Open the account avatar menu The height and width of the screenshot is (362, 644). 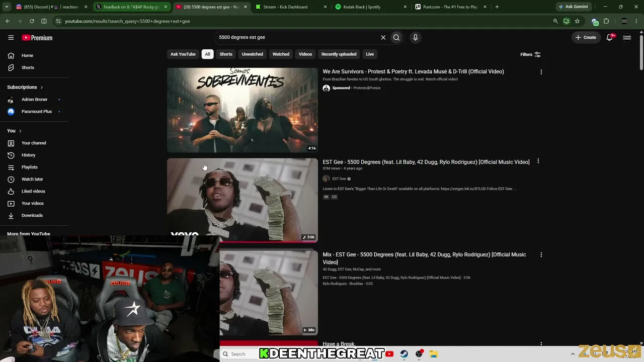[627, 37]
